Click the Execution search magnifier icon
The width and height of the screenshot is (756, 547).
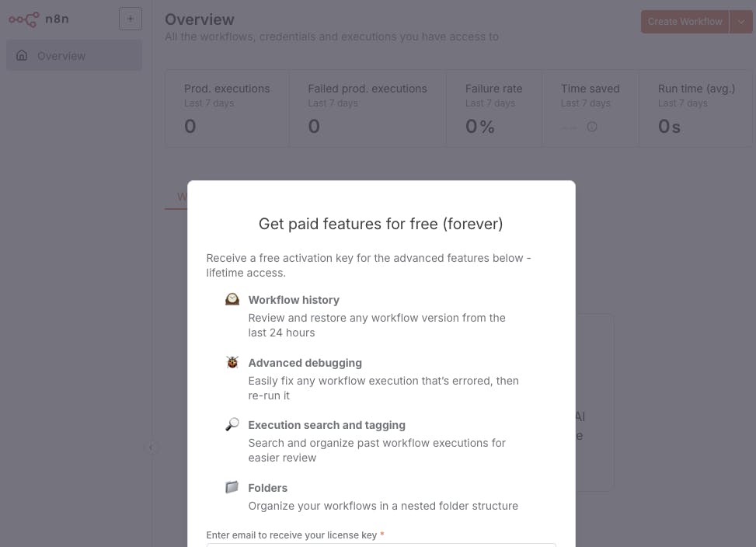point(232,424)
